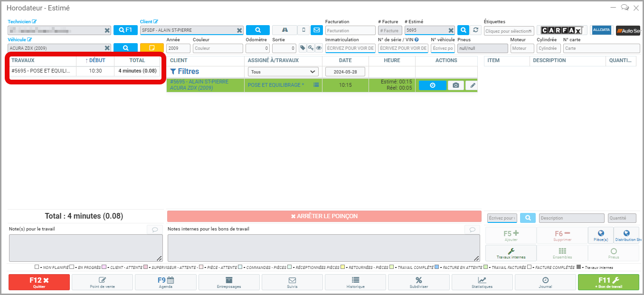Clear the client field with X

click(x=239, y=30)
